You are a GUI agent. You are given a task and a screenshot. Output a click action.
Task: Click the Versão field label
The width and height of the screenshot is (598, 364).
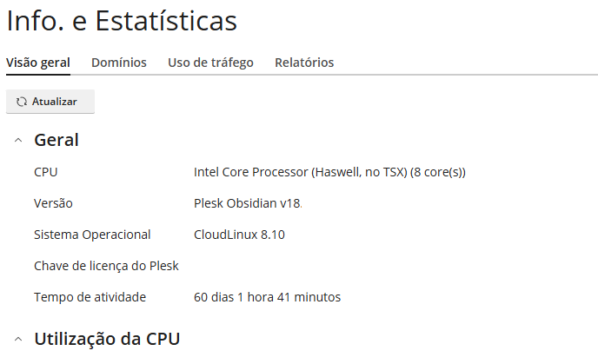tap(53, 203)
